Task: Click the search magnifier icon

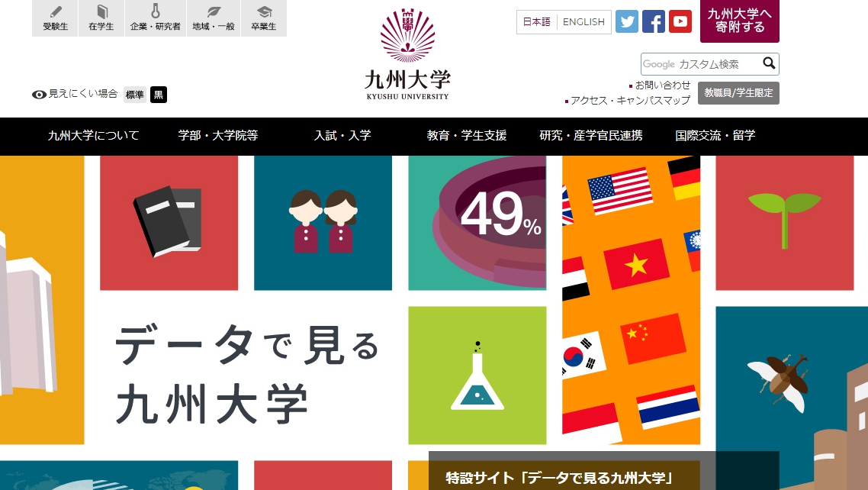Action: [769, 63]
